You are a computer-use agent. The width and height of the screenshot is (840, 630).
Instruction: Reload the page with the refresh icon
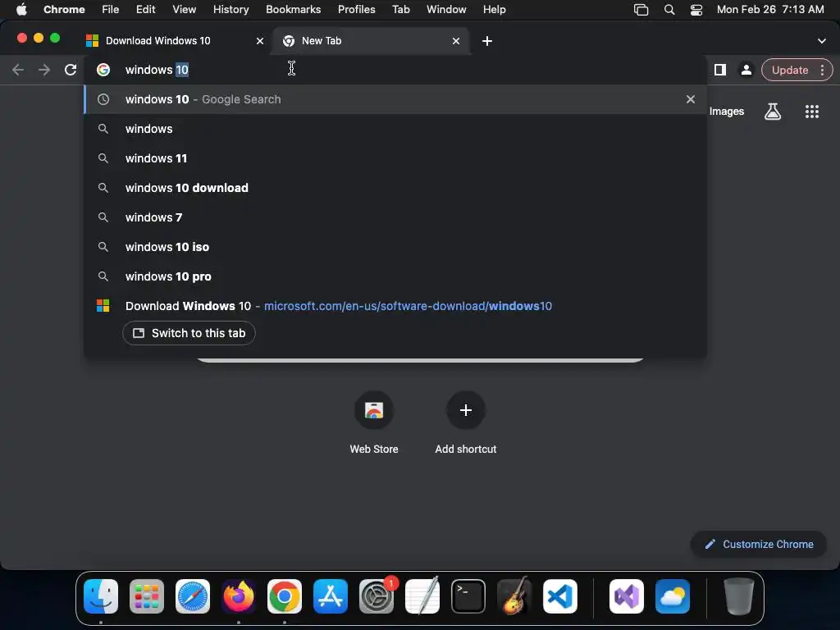point(71,70)
